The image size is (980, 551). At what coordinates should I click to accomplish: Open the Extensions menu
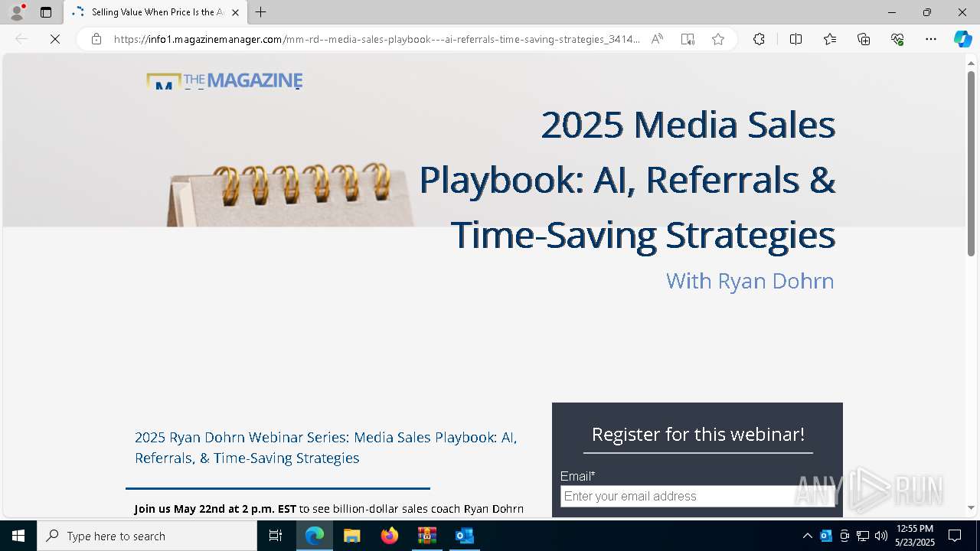click(759, 39)
